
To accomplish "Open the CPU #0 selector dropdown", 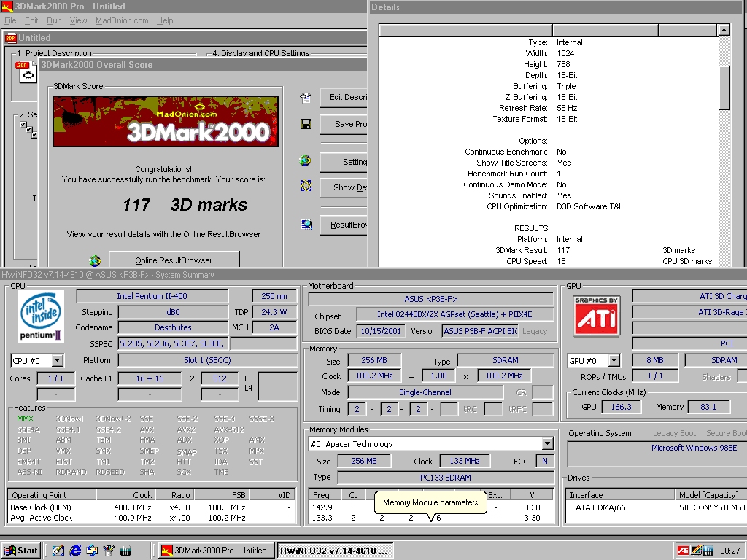I will coord(57,360).
